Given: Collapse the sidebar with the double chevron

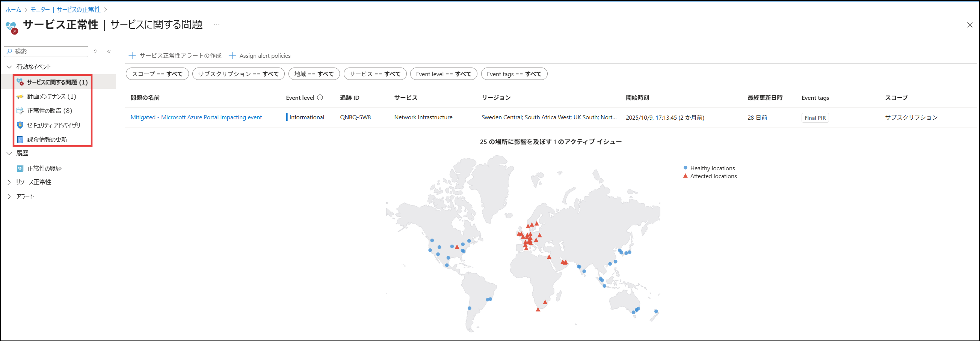Looking at the screenshot, I should pos(109,52).
